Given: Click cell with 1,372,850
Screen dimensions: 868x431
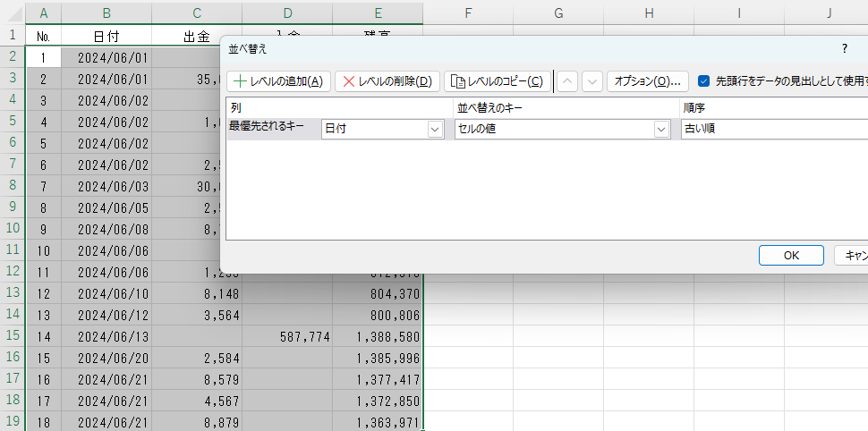Looking at the screenshot, I should click(378, 401).
